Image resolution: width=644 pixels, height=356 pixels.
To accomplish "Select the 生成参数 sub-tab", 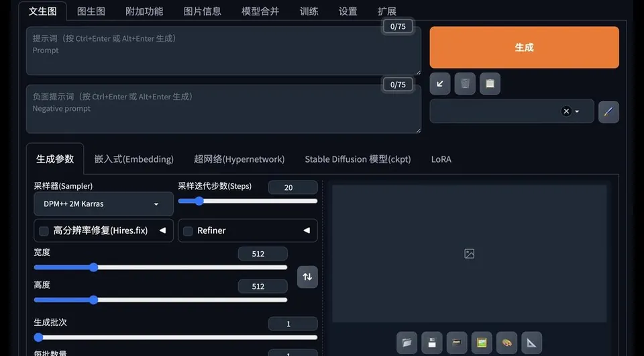I will (55, 159).
